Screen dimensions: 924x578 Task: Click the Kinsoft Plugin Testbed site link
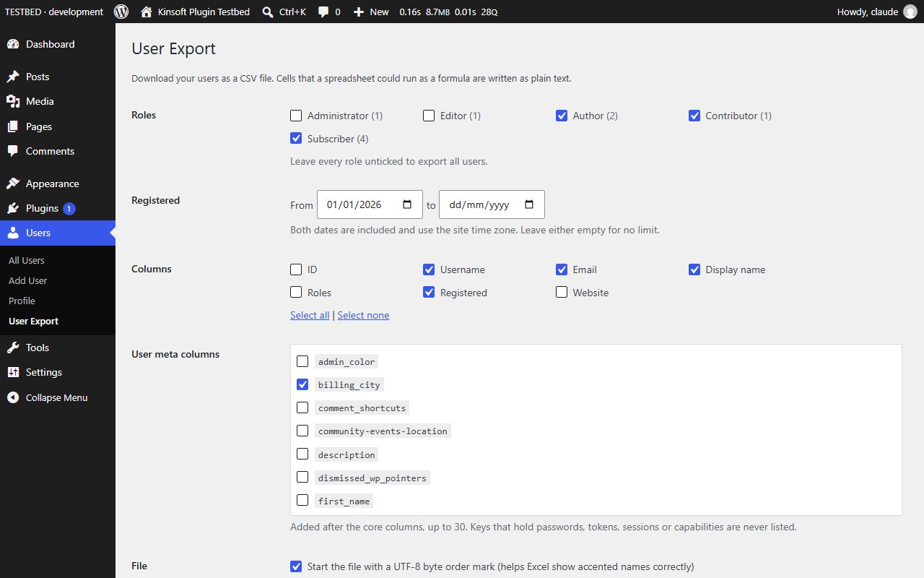[195, 12]
